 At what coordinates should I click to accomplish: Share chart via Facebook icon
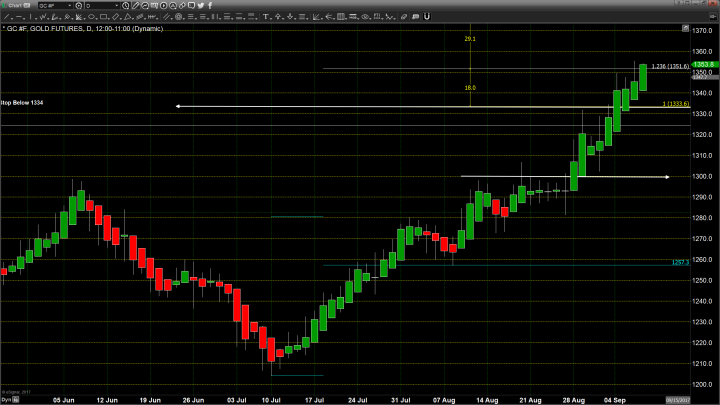(210, 5)
